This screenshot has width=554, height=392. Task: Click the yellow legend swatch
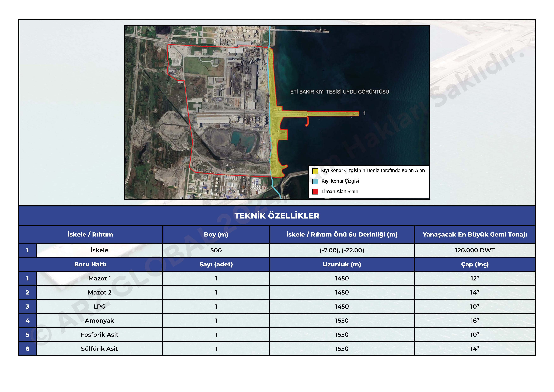point(315,171)
